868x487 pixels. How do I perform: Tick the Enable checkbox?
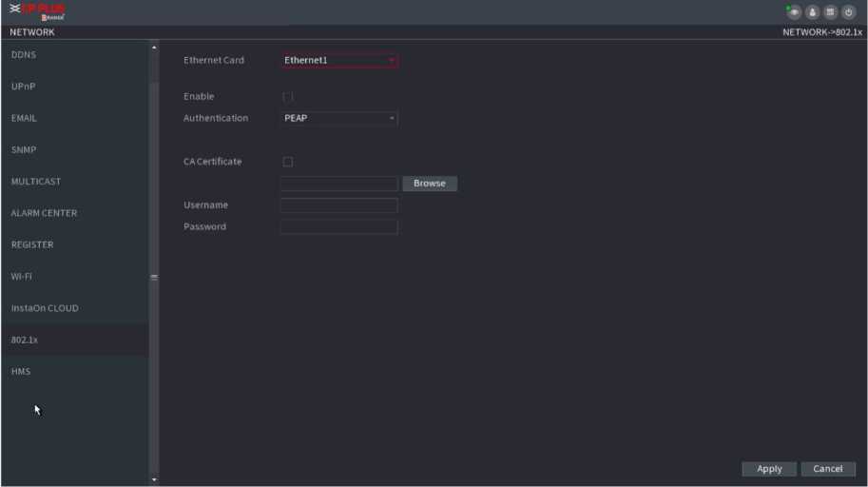(x=288, y=97)
